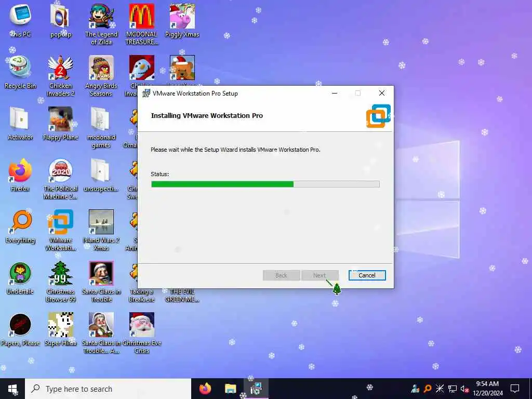This screenshot has width=532, height=399.
Task: Open the clock showing 9:54 AM
Action: 487,389
